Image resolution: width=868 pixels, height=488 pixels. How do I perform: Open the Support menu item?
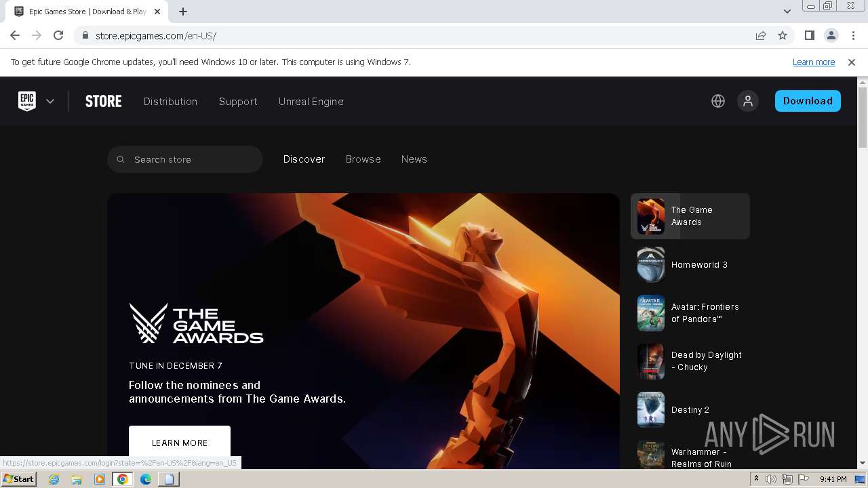238,101
